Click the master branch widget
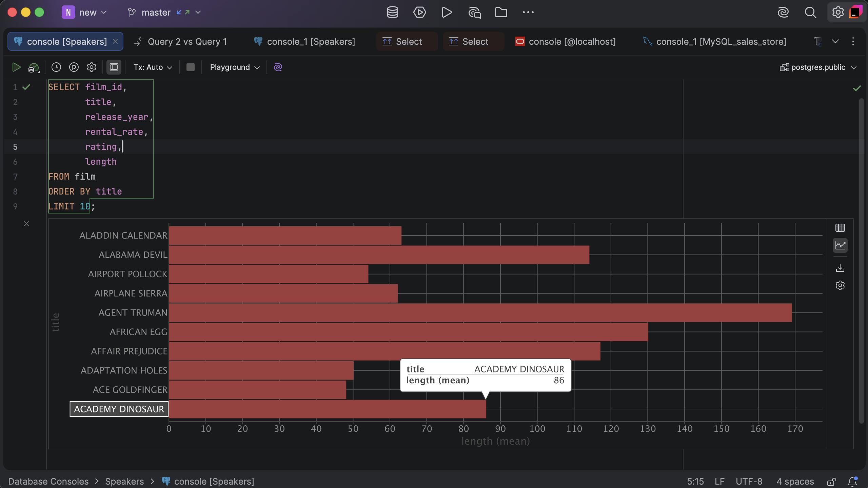The image size is (868, 488). click(x=164, y=13)
